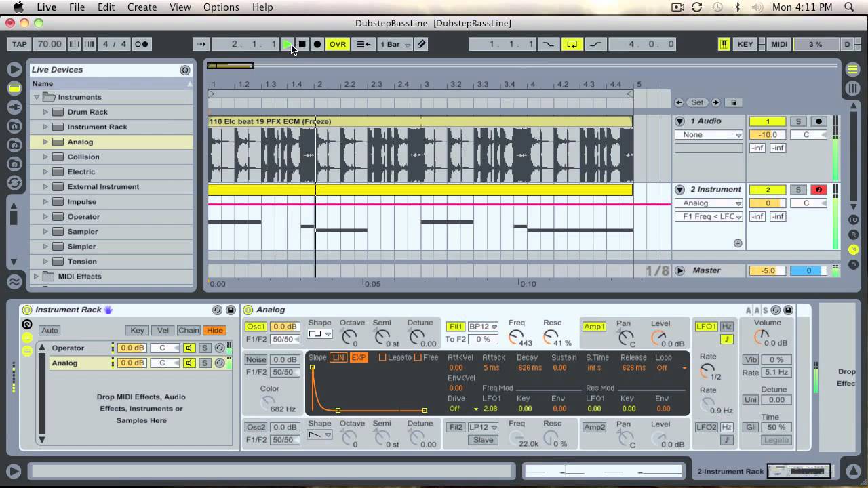
Task: Click the Master volume value -5.0
Action: (767, 270)
